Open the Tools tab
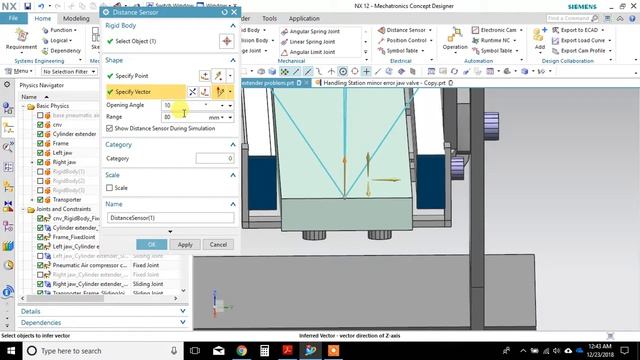Screen dimensions: 640x360 269,18
